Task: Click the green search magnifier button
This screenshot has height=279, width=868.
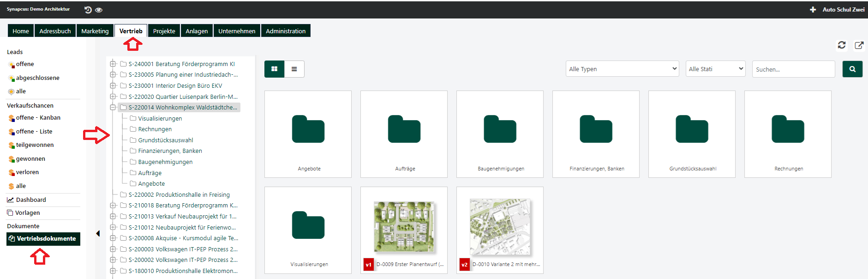Action: 852,69
